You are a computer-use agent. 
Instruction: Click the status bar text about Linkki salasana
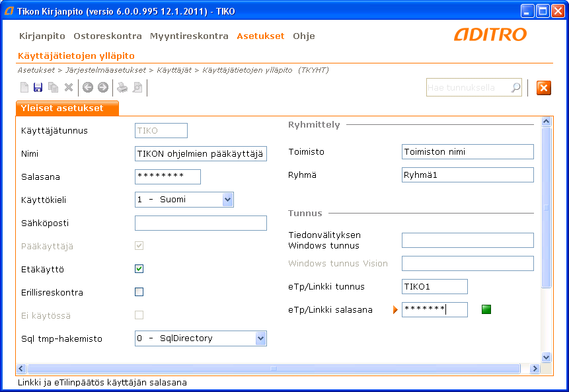pos(102,383)
